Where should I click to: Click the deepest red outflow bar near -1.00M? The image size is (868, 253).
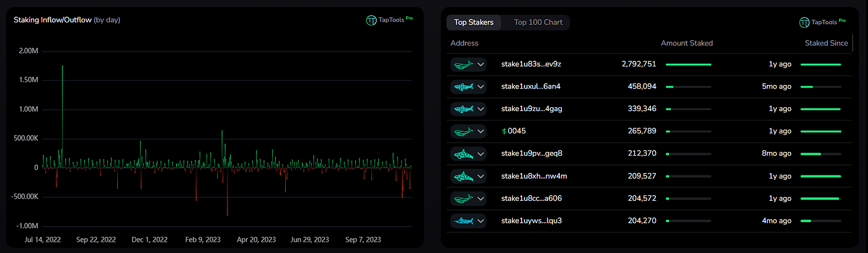tap(227, 192)
